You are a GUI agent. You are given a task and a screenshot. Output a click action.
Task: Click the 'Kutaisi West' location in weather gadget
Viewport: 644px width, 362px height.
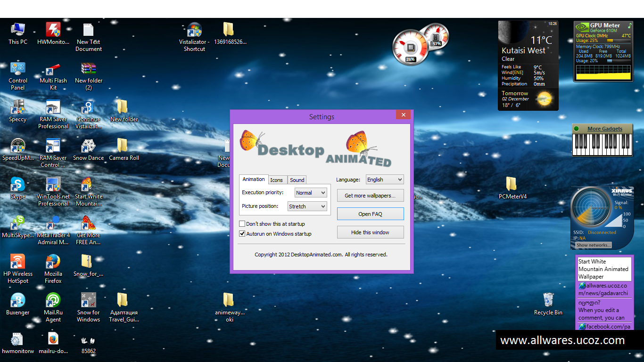coord(523,50)
